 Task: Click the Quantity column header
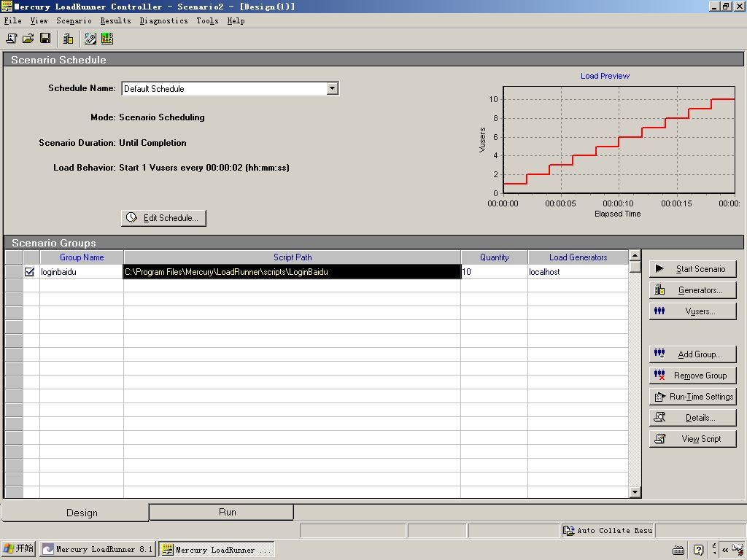coord(494,257)
